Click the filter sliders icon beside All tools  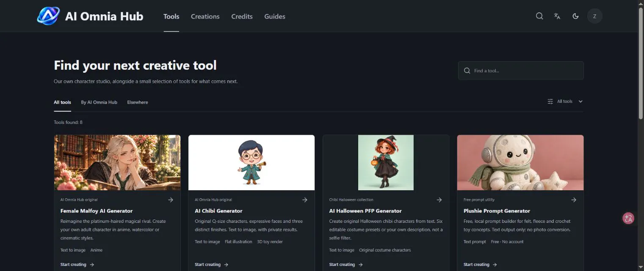click(550, 101)
